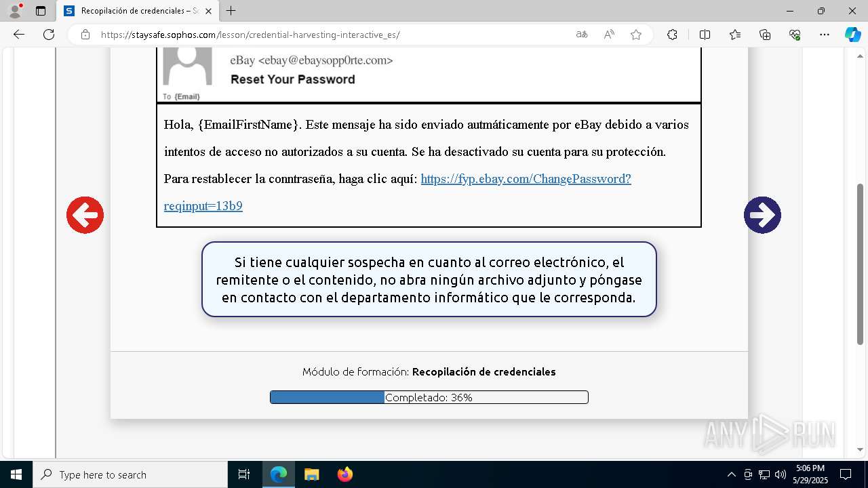This screenshot has width=868, height=488.
Task: Add this page to favorites star
Action: [636, 35]
